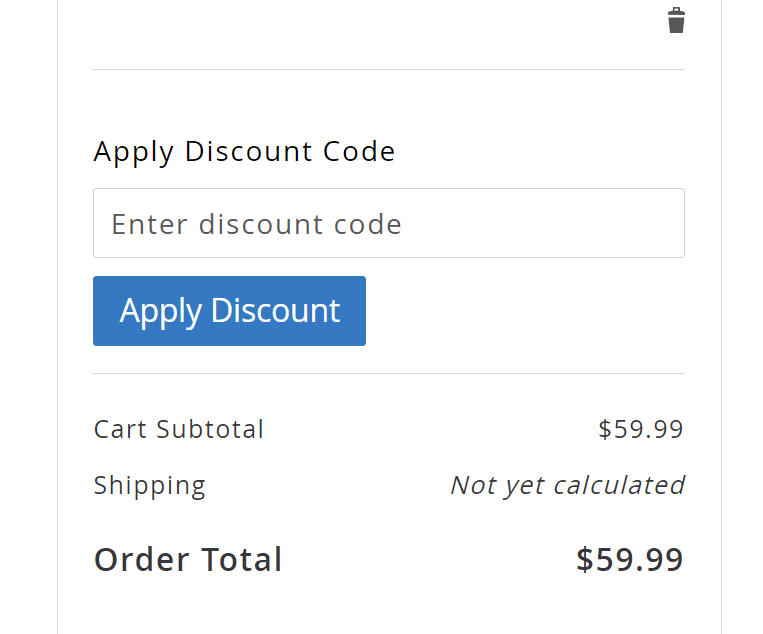
Task: Click the word Apply inside the blue button
Action: click(x=161, y=311)
